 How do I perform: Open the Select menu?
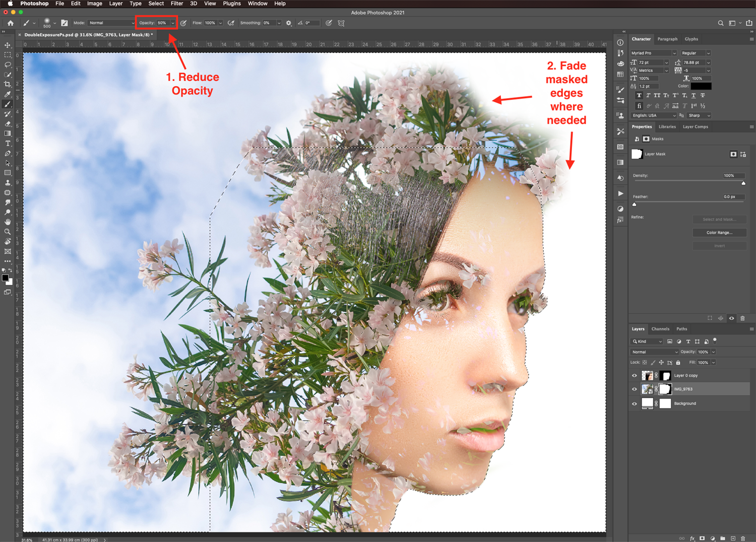click(156, 4)
